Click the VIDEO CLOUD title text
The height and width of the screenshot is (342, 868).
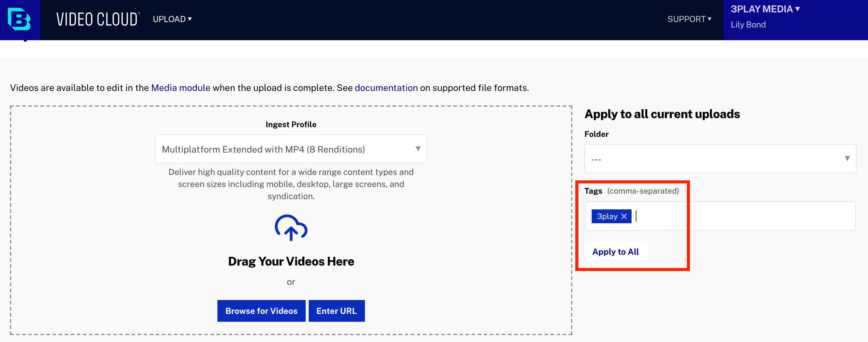pos(97,19)
